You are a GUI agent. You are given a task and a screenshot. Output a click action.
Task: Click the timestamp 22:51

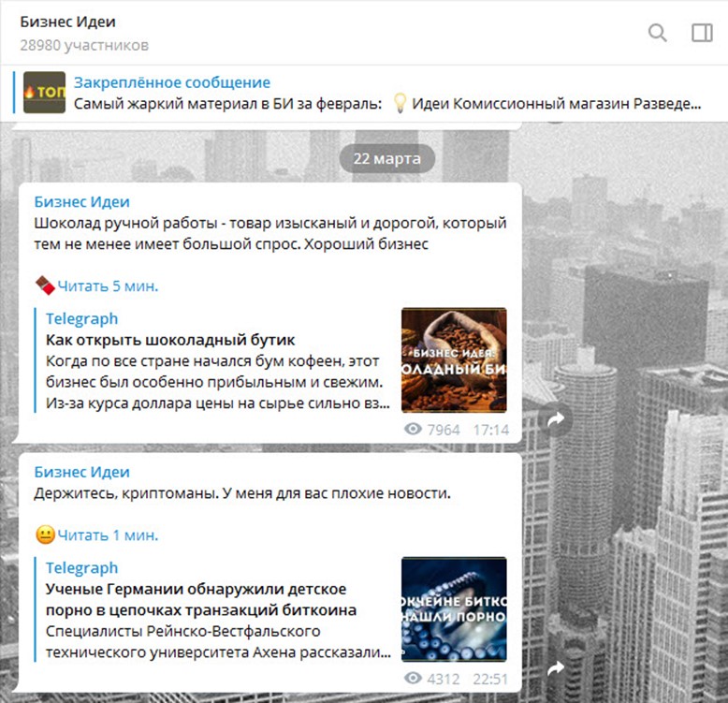(490, 679)
